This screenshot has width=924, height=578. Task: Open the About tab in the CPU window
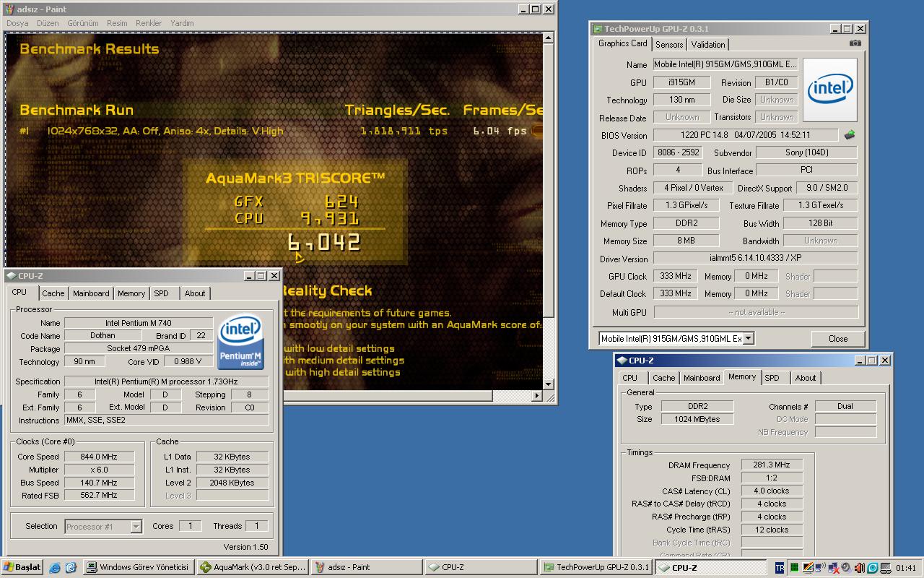(x=195, y=293)
